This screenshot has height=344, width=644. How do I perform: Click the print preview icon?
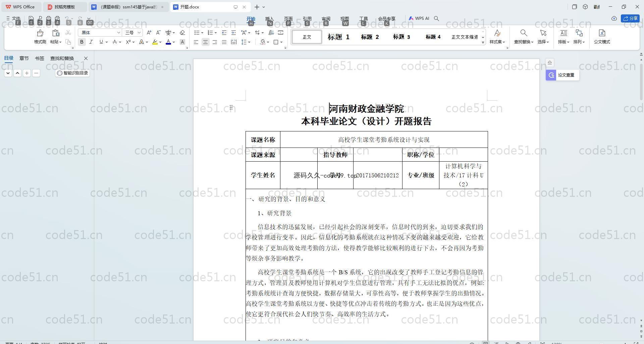pos(57,19)
